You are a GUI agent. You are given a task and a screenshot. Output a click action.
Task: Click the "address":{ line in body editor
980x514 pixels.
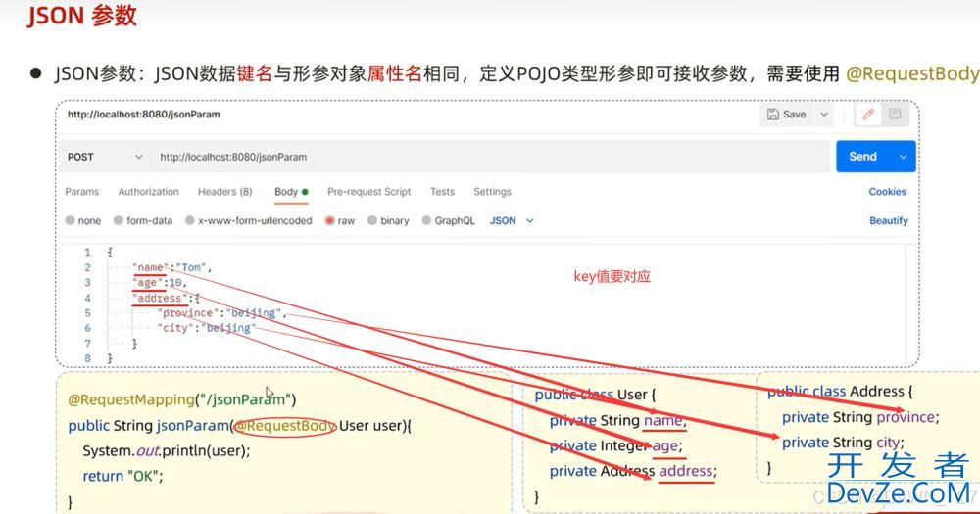click(x=166, y=298)
